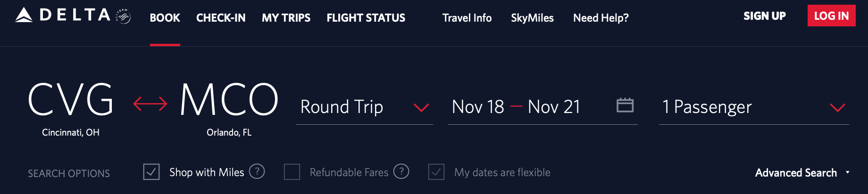Image resolution: width=868 pixels, height=194 pixels.
Task: Open MY TRIPS in navigation
Action: point(286,18)
